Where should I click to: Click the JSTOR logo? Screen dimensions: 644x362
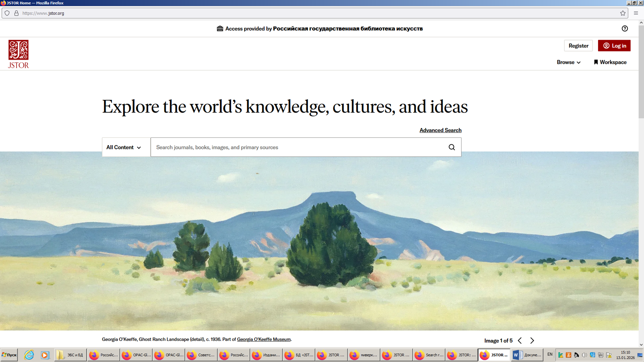(x=18, y=54)
